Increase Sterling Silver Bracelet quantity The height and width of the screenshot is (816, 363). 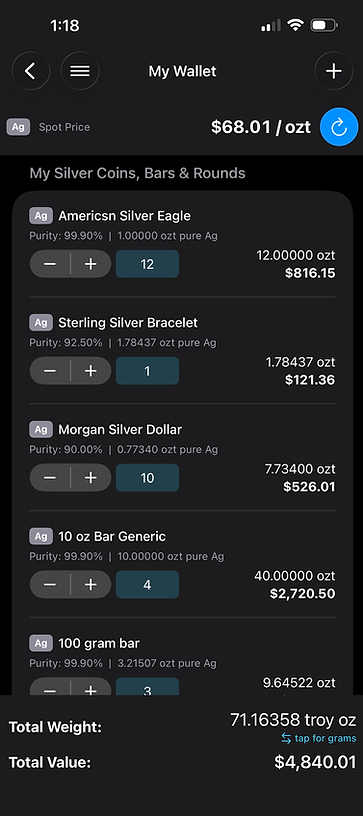(91, 371)
